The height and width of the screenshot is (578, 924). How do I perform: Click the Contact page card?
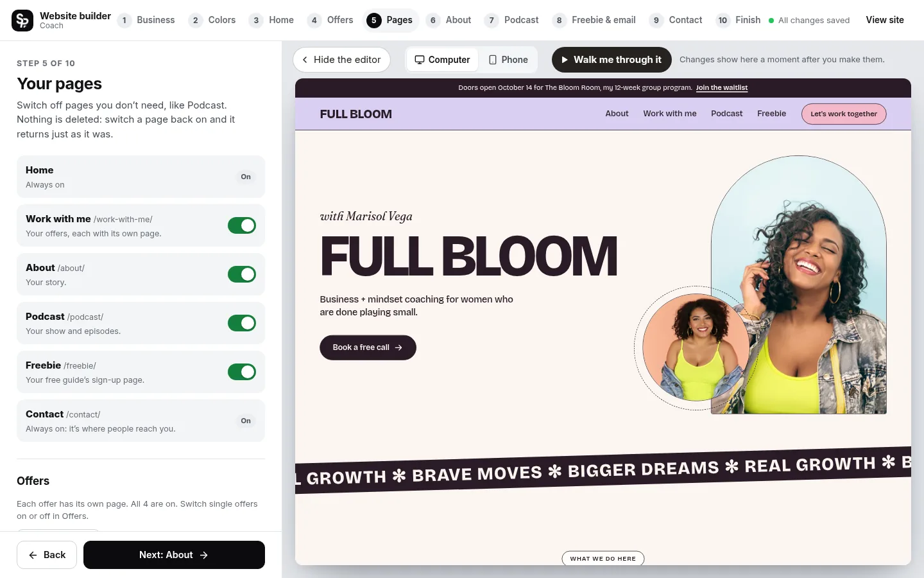[141, 421]
